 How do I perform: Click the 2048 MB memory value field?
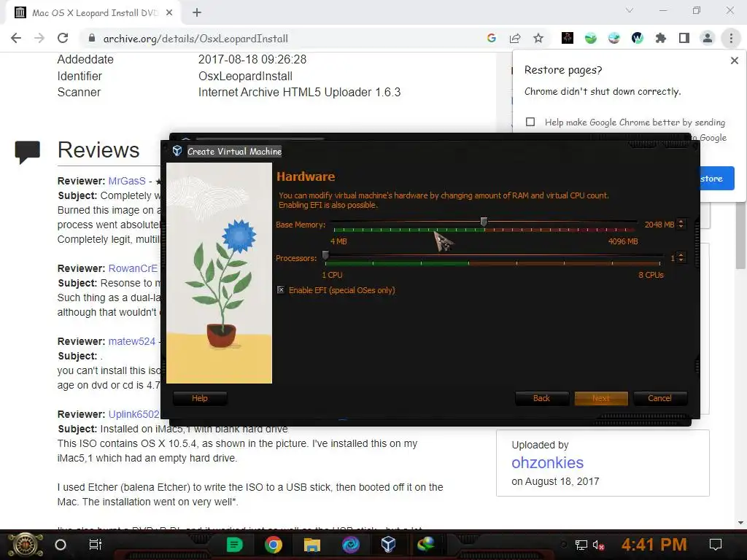[x=659, y=225]
